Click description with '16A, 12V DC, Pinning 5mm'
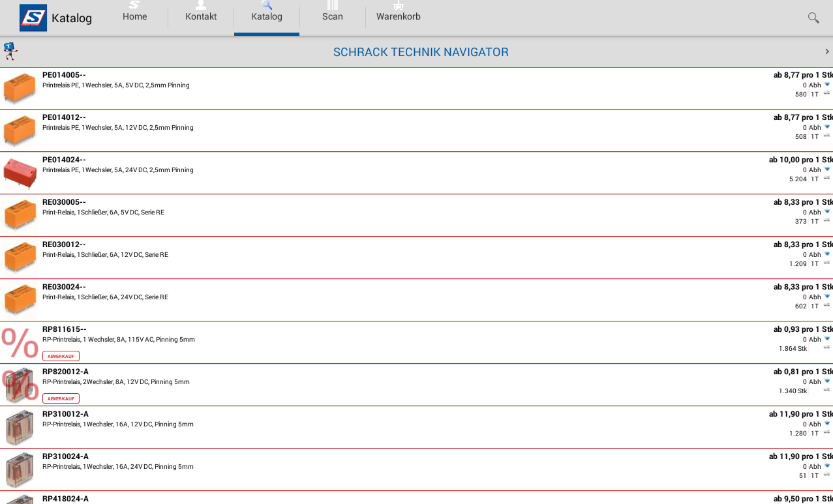 point(118,424)
